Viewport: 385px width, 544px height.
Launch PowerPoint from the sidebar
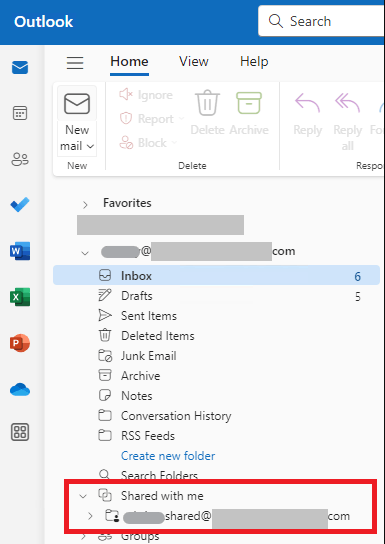coord(20,343)
